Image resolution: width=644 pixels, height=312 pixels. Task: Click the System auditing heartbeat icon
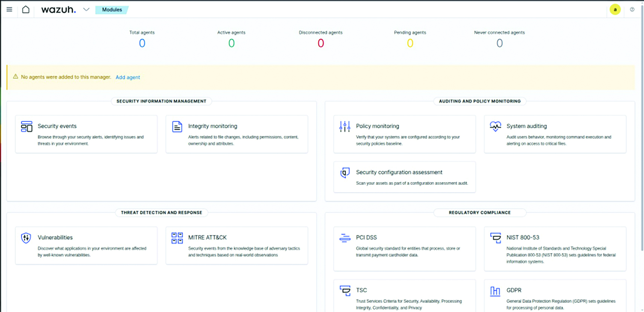(x=495, y=126)
